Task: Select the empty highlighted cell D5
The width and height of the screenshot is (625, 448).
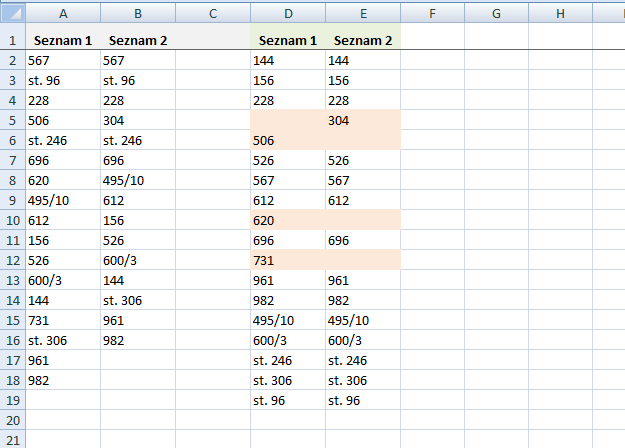Action: click(x=288, y=120)
